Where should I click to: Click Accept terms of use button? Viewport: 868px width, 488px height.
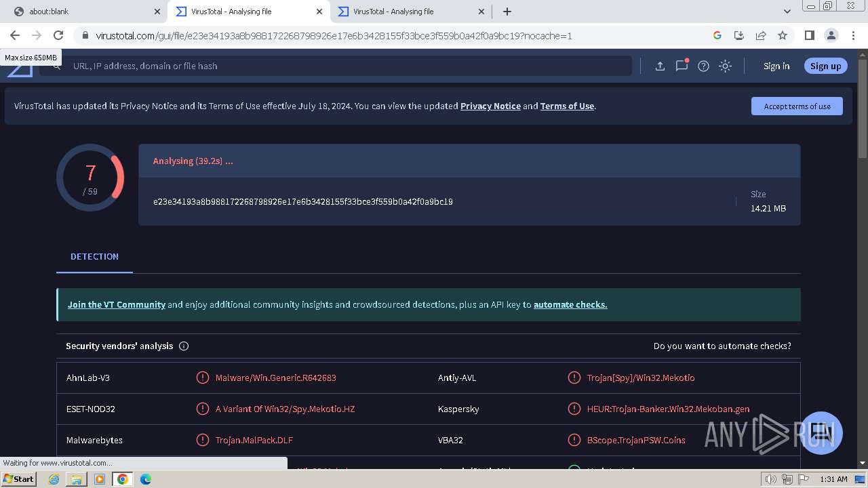[797, 106]
